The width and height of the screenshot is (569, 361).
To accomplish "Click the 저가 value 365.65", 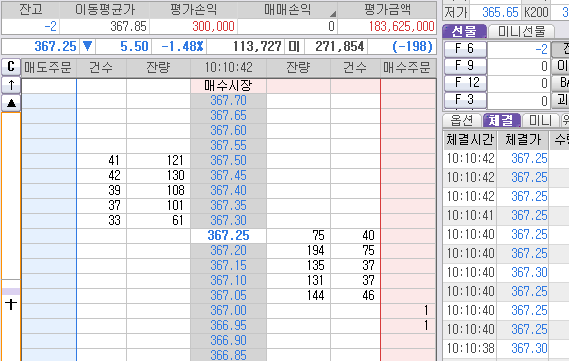I will tap(500, 13).
